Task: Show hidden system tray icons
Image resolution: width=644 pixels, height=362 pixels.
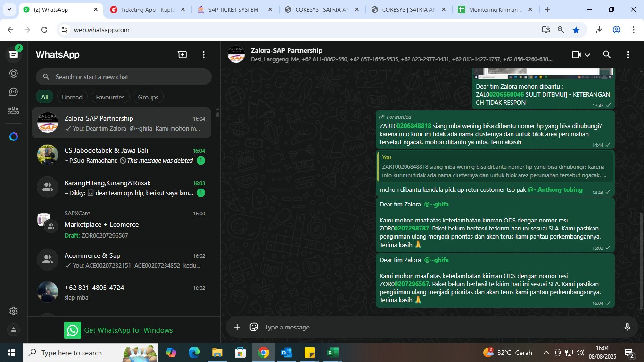Action: (546, 353)
